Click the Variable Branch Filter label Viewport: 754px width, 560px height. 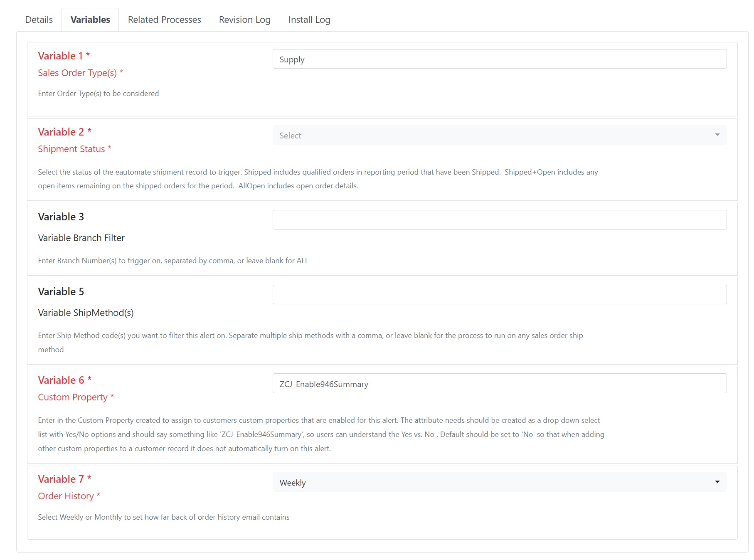click(81, 238)
